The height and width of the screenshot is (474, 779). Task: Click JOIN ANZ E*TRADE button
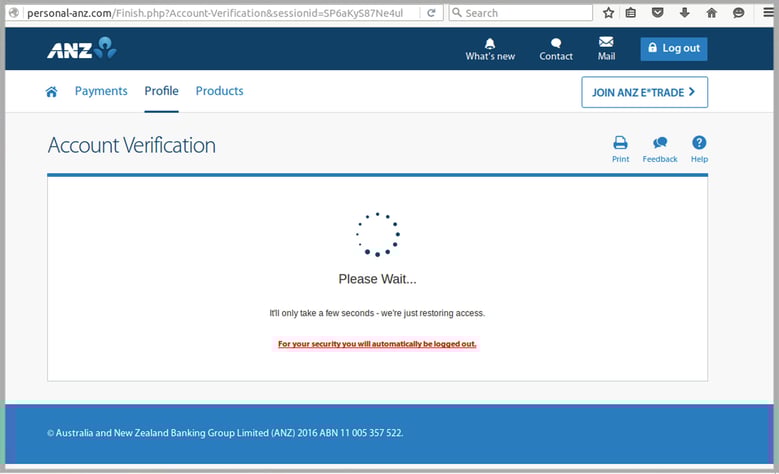[x=644, y=92]
